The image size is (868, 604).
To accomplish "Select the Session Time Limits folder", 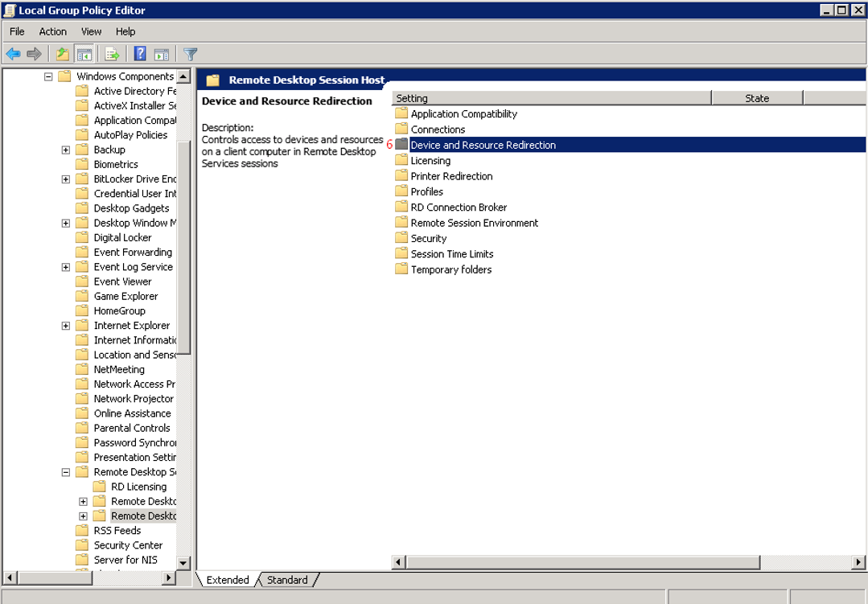I will (451, 254).
